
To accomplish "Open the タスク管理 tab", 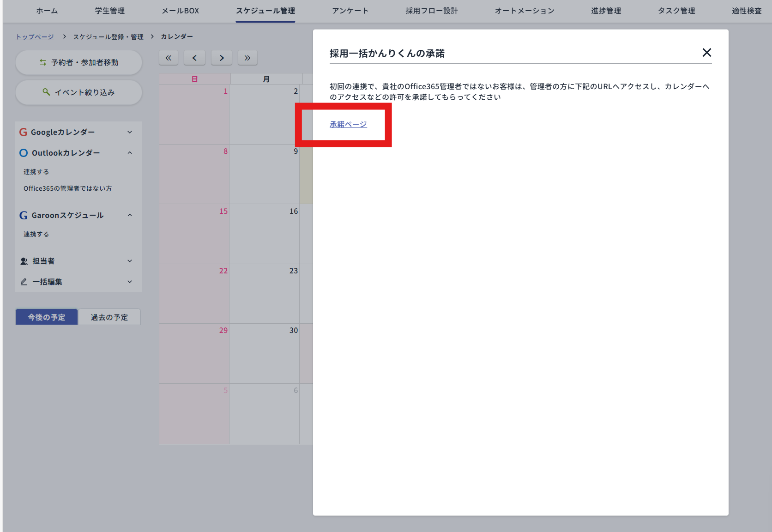I will point(676,11).
